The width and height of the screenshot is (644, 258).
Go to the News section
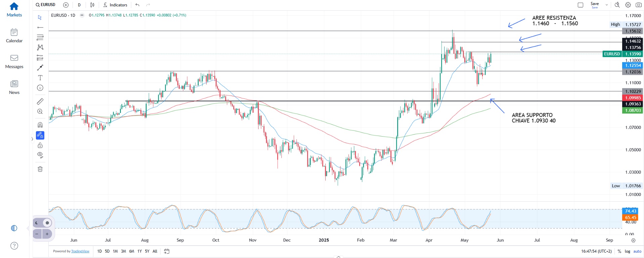[14, 87]
